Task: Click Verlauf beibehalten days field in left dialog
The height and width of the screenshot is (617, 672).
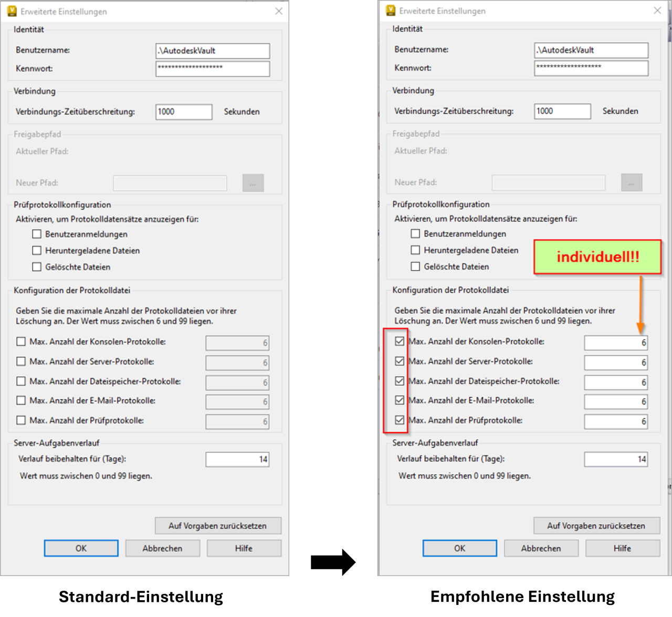Action: [237, 460]
